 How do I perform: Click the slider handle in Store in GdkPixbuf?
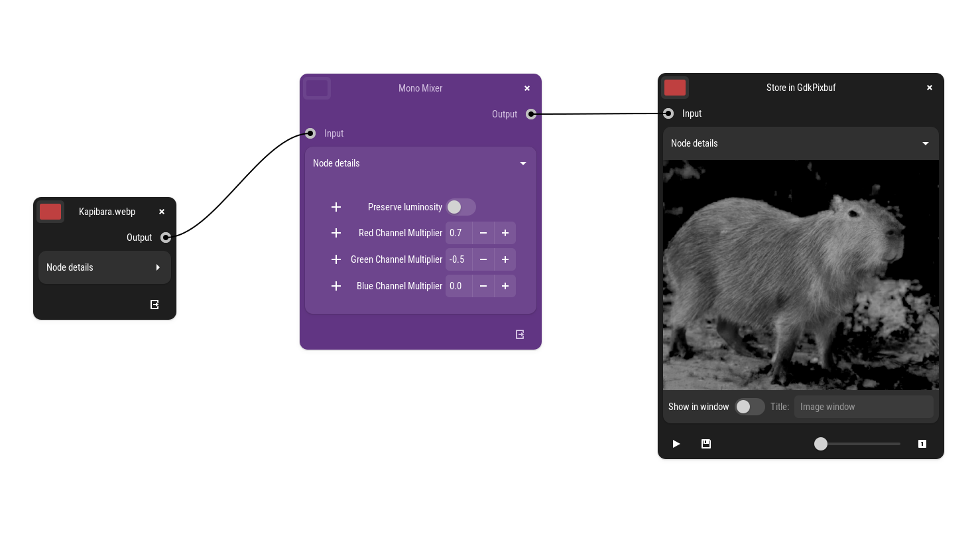(x=821, y=444)
